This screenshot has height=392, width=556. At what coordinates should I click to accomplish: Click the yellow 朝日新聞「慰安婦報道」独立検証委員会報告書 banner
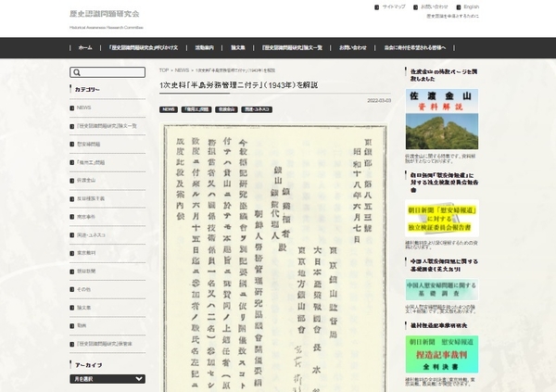click(x=442, y=218)
